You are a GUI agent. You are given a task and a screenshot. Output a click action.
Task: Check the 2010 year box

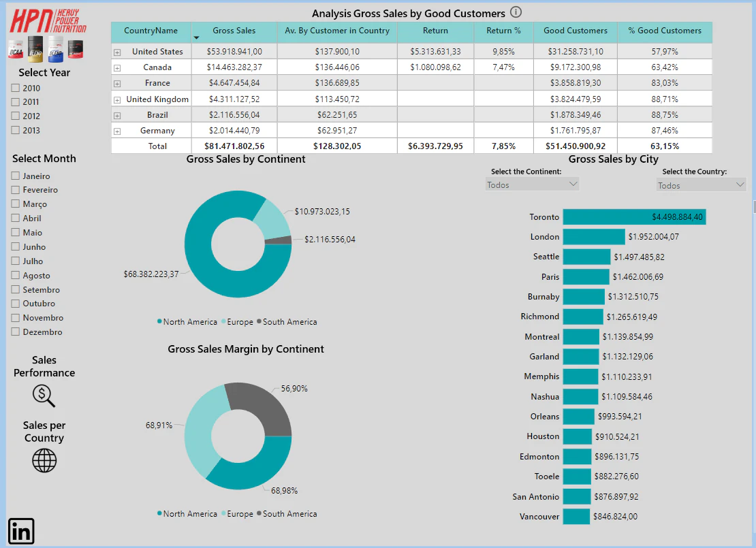coord(16,88)
